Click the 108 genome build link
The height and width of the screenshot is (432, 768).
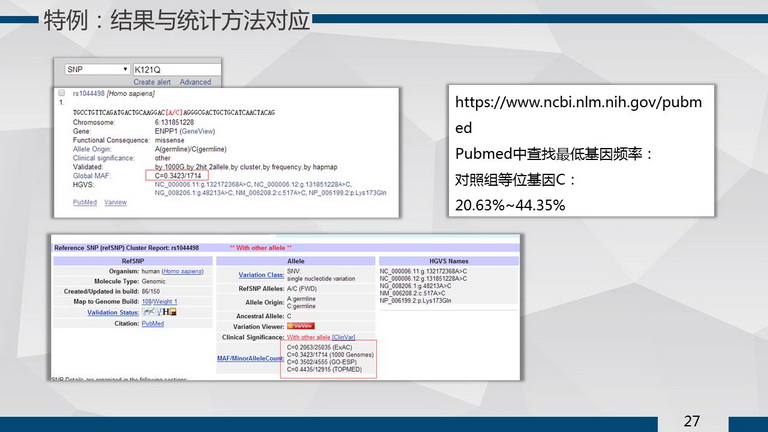point(146,302)
